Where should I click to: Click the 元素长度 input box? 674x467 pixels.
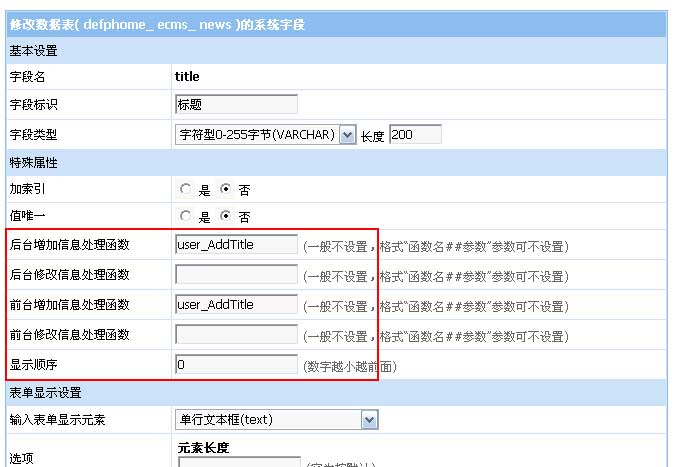point(239,463)
